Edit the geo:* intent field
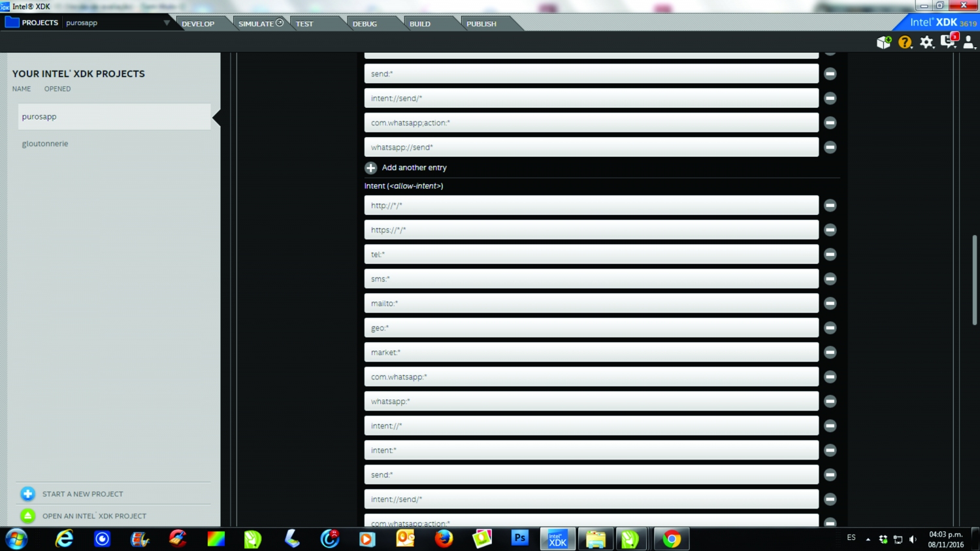 pos(591,328)
